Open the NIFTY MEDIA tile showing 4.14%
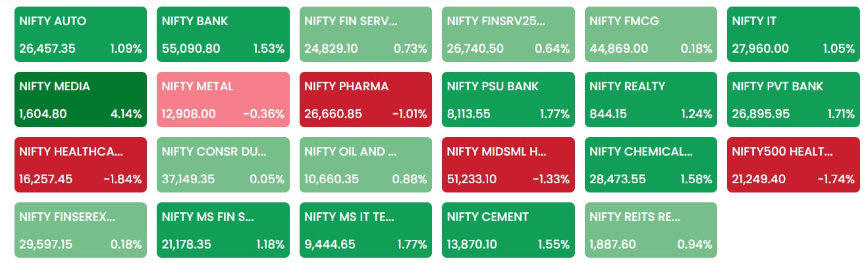 click(x=80, y=100)
